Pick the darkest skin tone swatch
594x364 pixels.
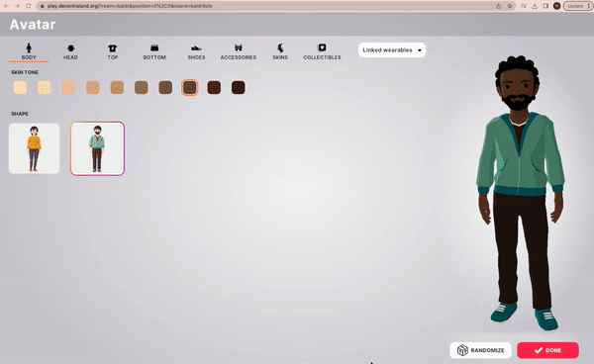click(x=238, y=87)
